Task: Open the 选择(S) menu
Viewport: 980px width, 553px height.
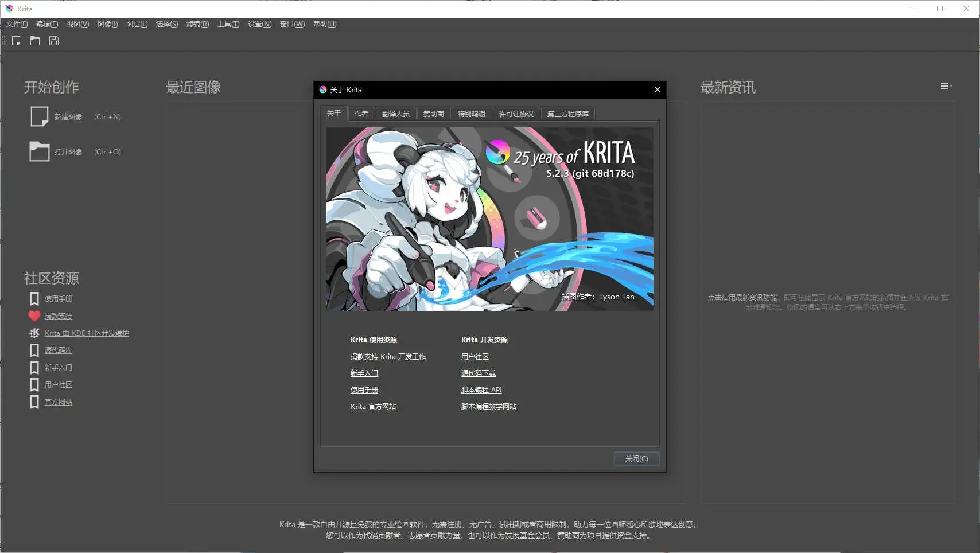Action: tap(167, 24)
